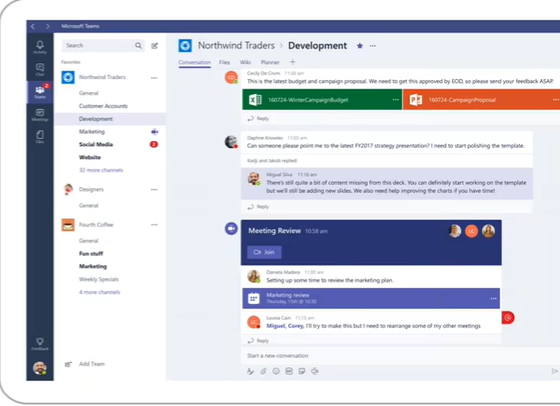Screen dimensions: 560x406
Task: Open the Feedback lightbulb icon
Action: point(40,344)
